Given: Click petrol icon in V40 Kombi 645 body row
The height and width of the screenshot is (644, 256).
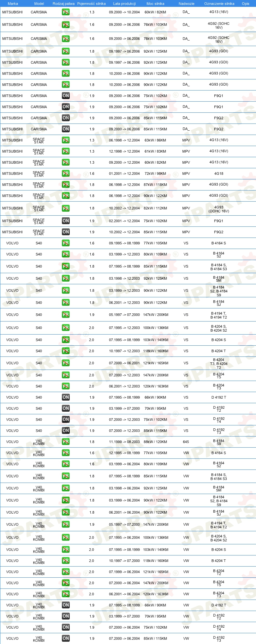Looking at the screenshot, I should click(66, 442).
